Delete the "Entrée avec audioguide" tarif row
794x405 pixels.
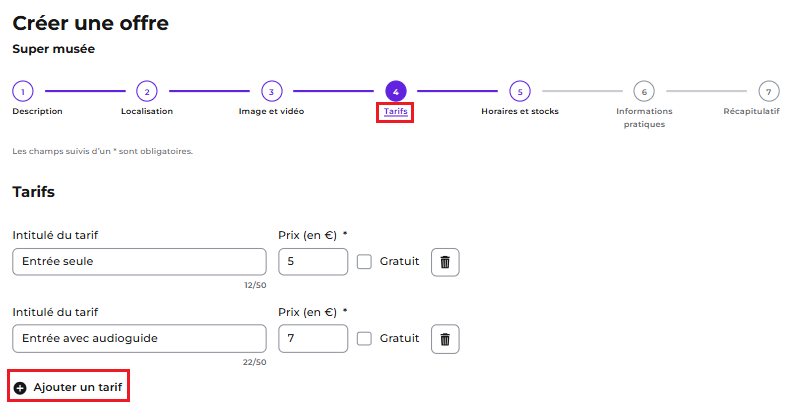point(445,339)
